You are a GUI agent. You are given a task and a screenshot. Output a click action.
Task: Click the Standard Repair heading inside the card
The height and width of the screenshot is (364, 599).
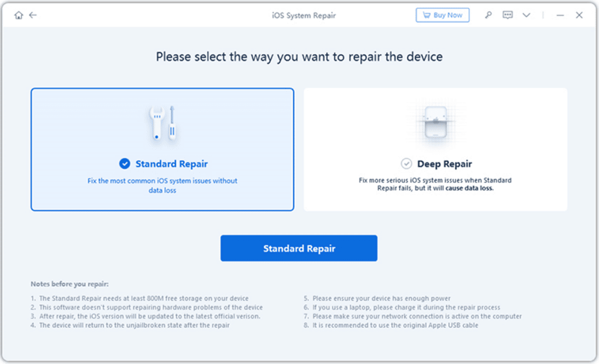(x=171, y=164)
